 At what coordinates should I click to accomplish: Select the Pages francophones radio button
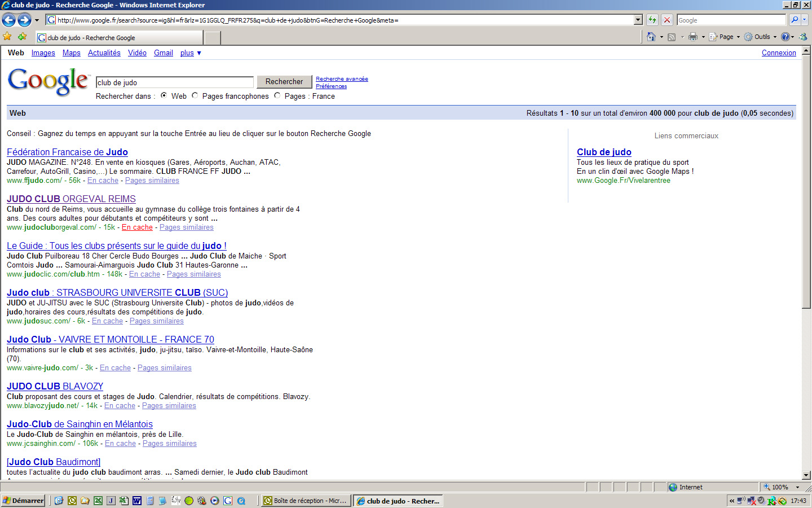click(195, 96)
